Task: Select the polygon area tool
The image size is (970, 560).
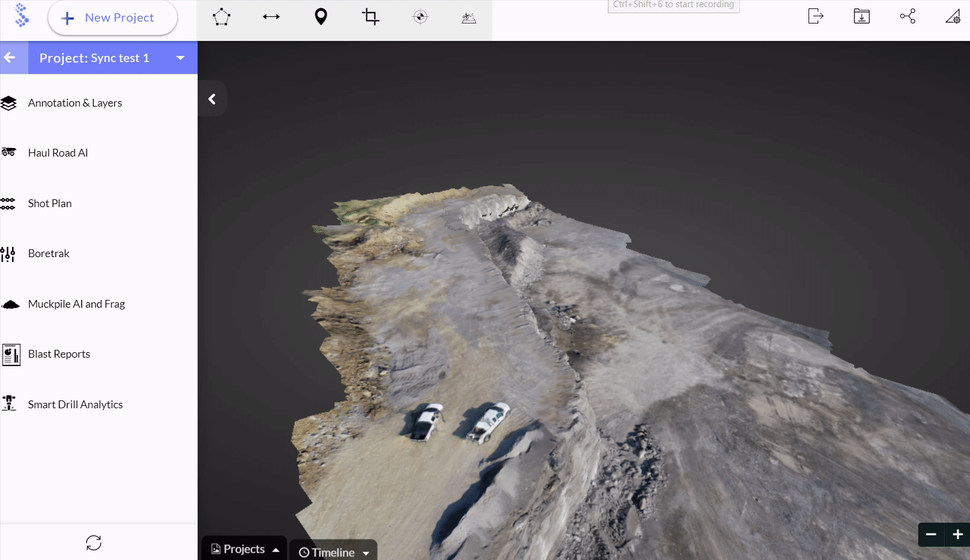Action: 221,17
